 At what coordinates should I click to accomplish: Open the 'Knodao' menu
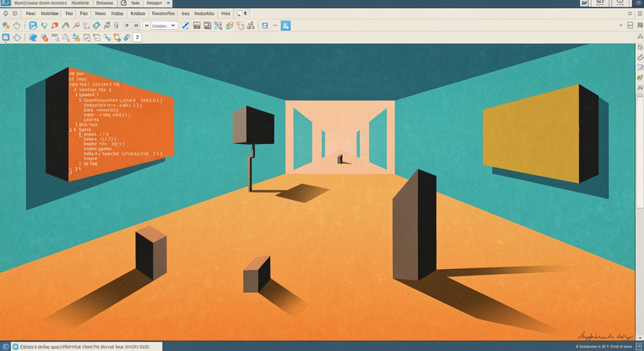(x=138, y=13)
